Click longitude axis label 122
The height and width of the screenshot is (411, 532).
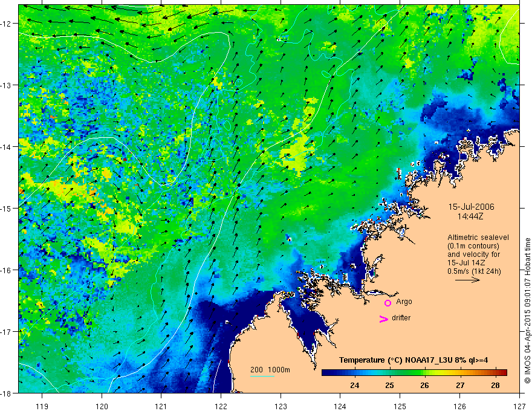(221, 406)
